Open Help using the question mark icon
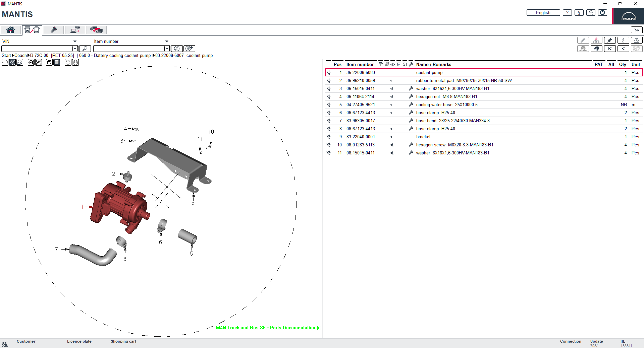The image size is (644, 348). point(567,12)
